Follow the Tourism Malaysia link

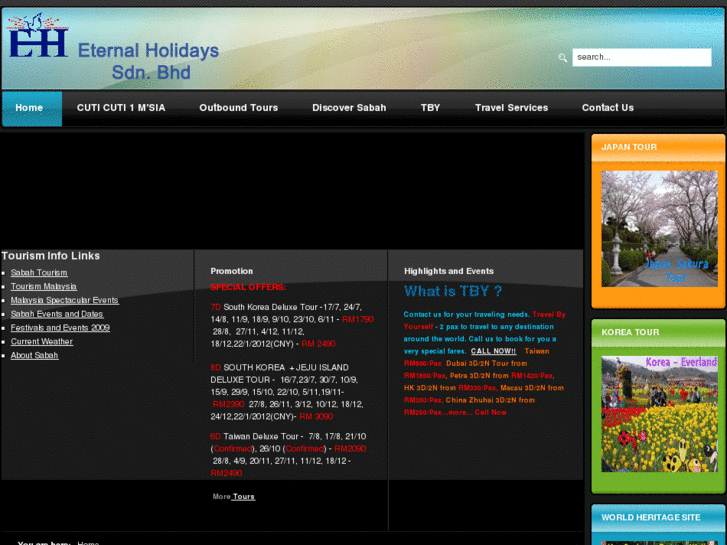coord(44,287)
